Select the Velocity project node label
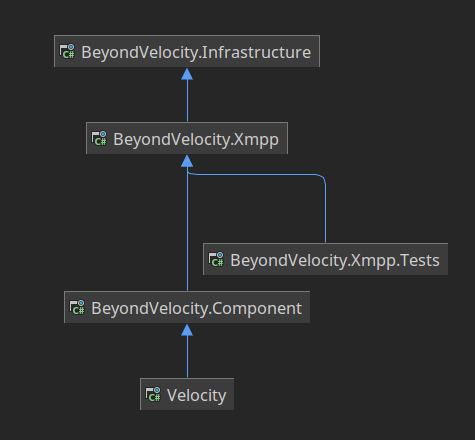 click(197, 396)
